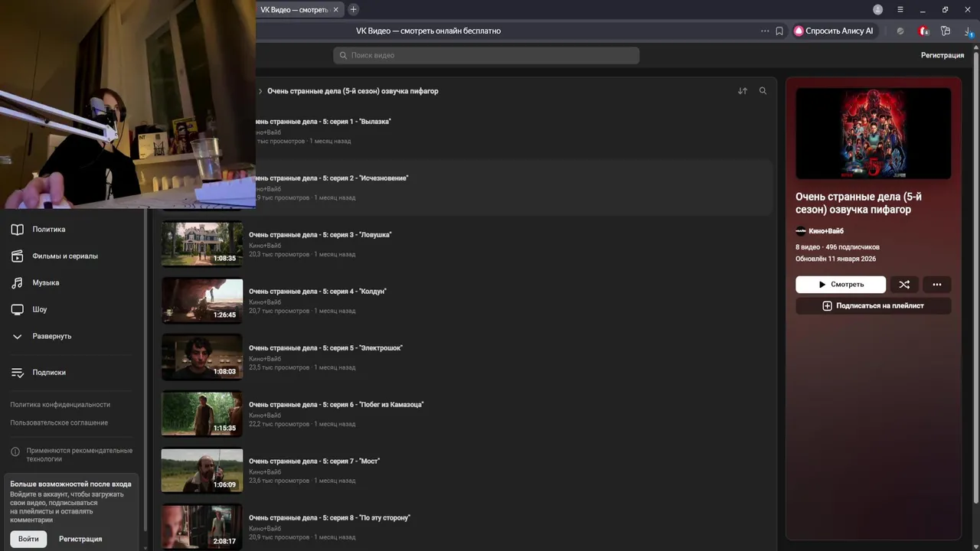This screenshot has width=980, height=551.
Task: Click Регистрация in the sidebar sign-in box
Action: click(x=80, y=539)
